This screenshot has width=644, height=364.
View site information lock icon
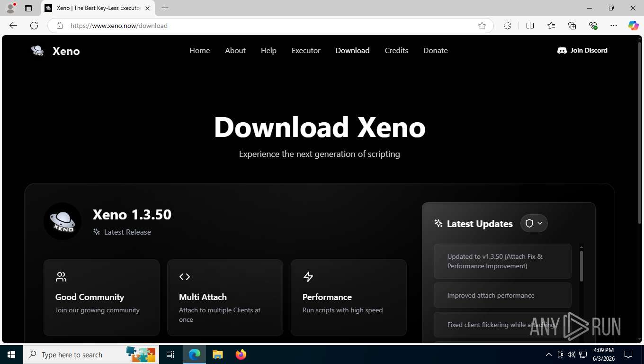point(60,26)
